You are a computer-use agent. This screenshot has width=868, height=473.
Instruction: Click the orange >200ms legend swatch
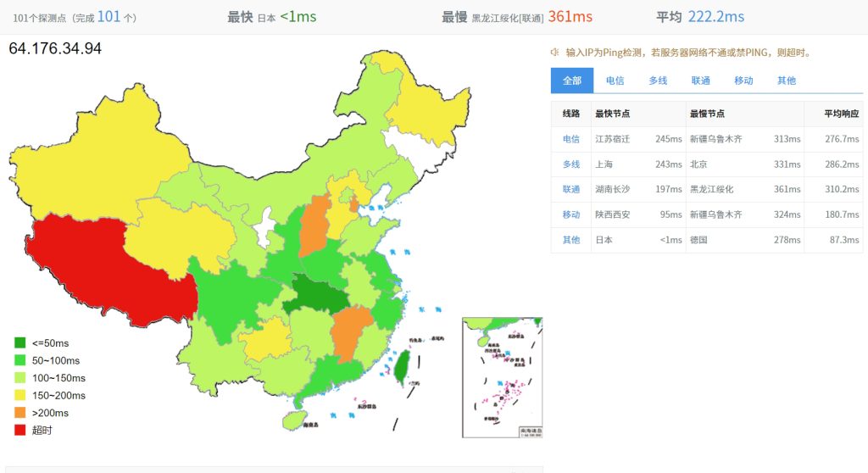19,413
